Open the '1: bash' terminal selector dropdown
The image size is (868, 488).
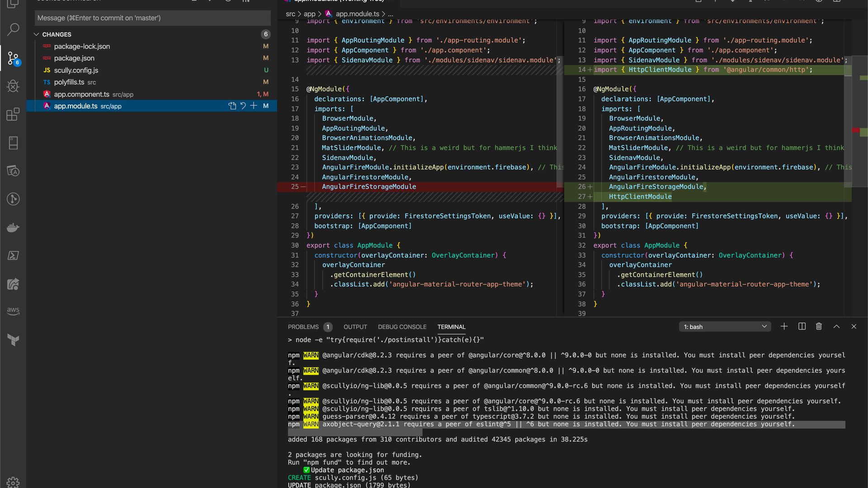click(725, 327)
